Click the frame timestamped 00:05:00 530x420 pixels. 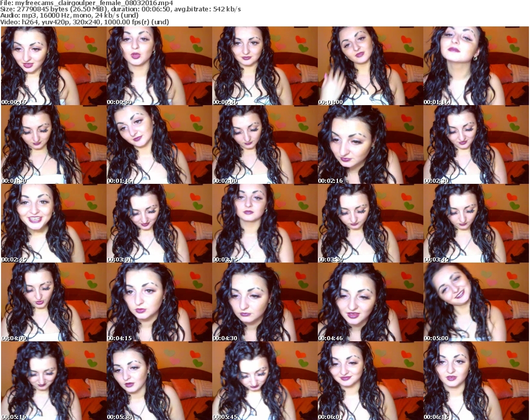tap(476, 302)
